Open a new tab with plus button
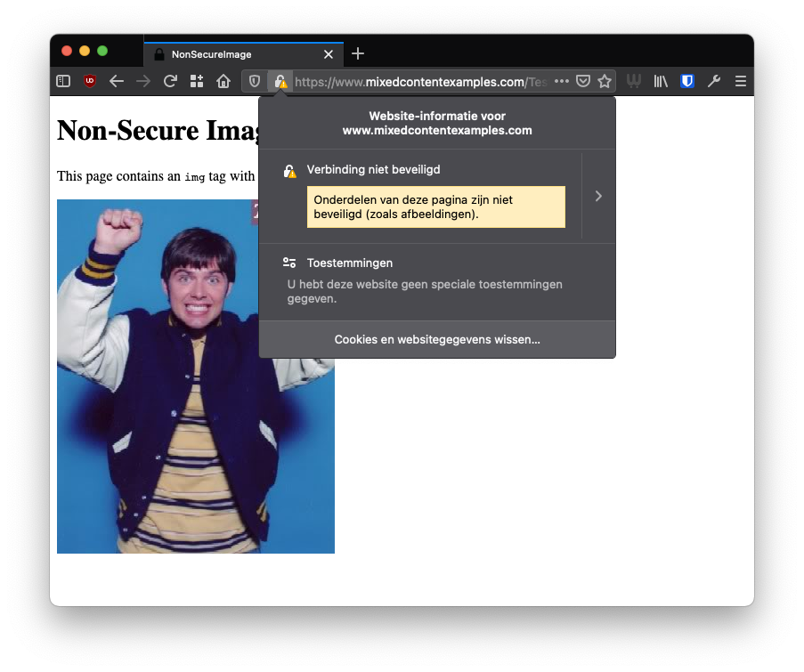This screenshot has width=804, height=672. tap(358, 53)
